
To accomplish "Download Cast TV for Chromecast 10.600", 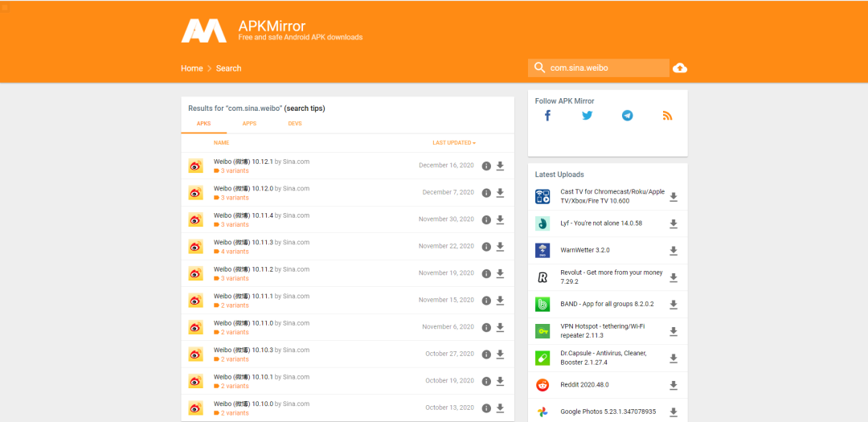I will (674, 197).
